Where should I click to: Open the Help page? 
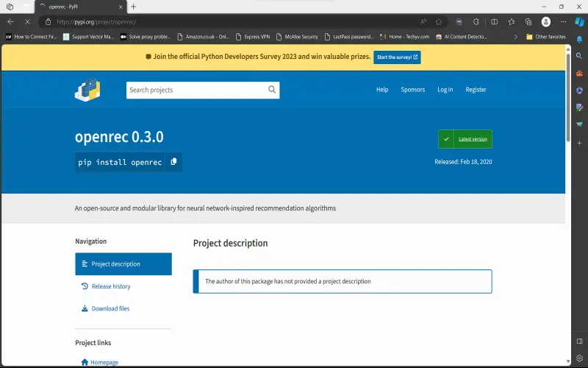click(x=382, y=89)
